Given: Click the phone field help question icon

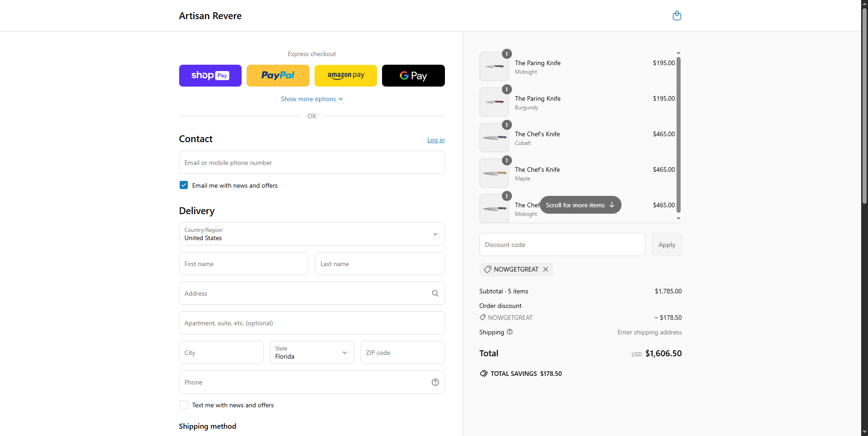Looking at the screenshot, I should tap(435, 382).
